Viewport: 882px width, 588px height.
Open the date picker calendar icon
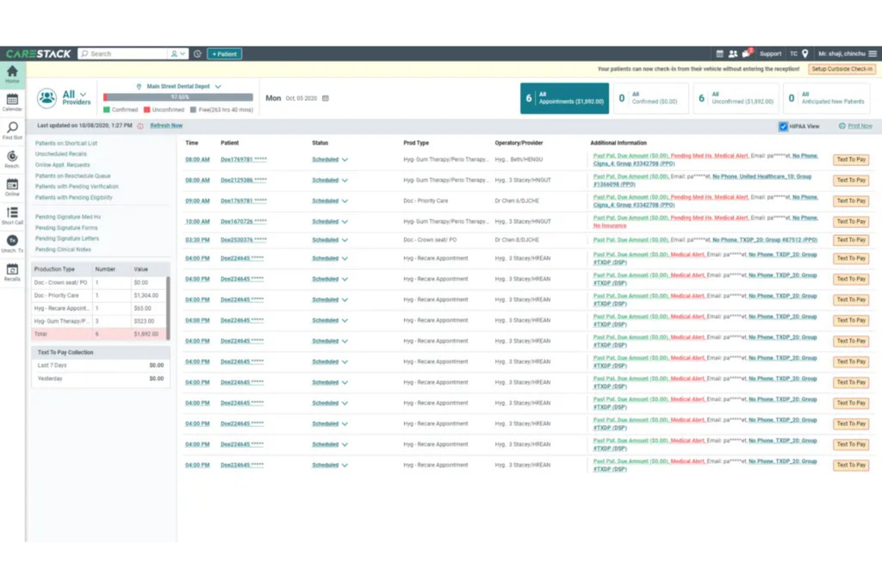325,98
